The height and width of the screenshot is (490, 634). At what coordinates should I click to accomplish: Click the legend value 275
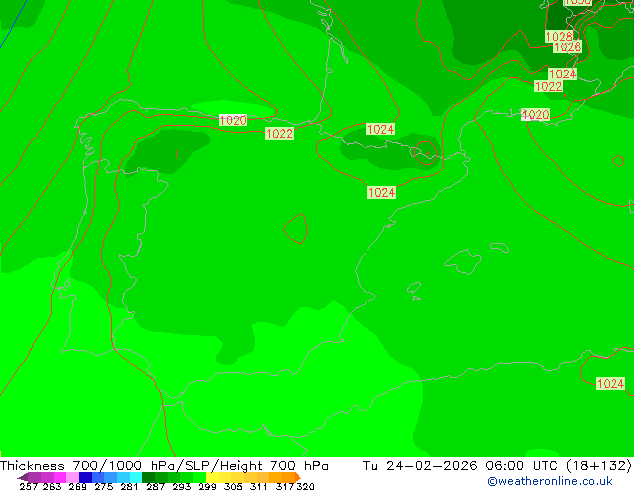pos(104,486)
